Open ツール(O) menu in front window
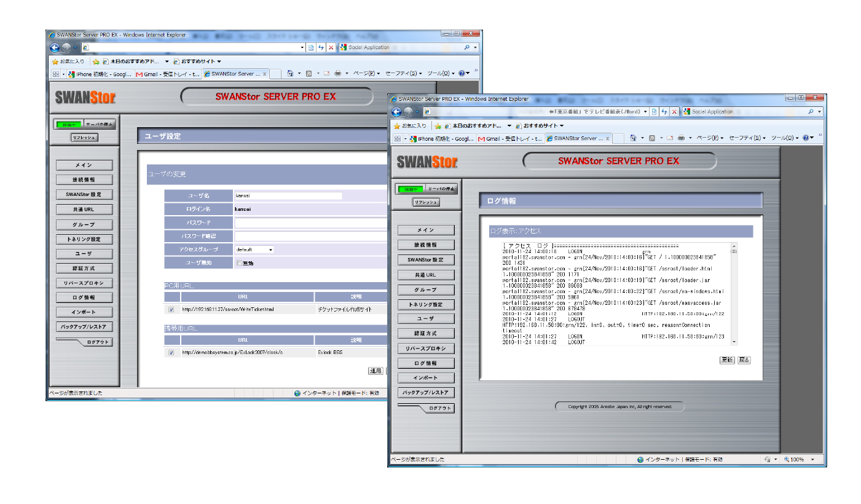 pyautogui.click(x=785, y=138)
